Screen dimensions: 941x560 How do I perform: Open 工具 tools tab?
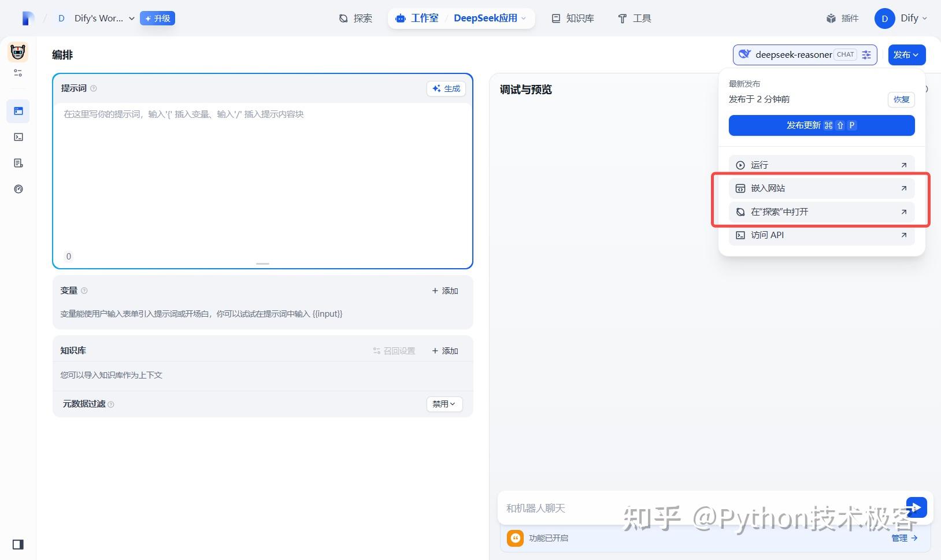click(x=635, y=18)
